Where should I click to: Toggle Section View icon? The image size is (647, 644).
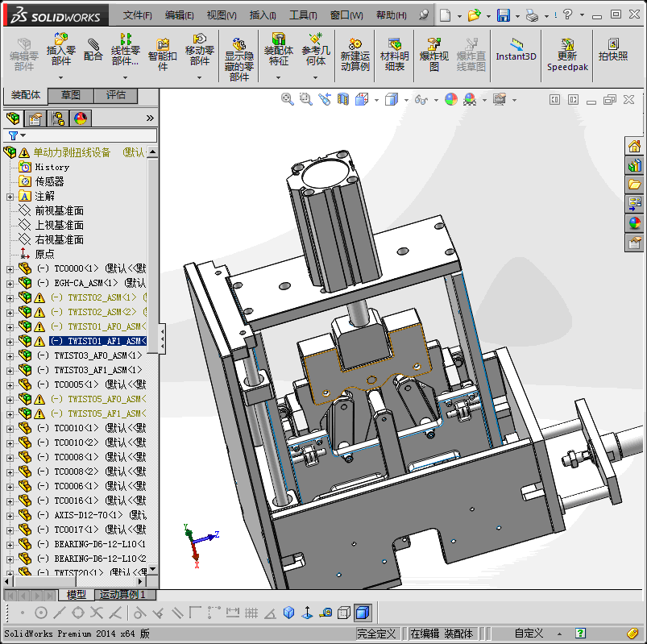(343, 99)
